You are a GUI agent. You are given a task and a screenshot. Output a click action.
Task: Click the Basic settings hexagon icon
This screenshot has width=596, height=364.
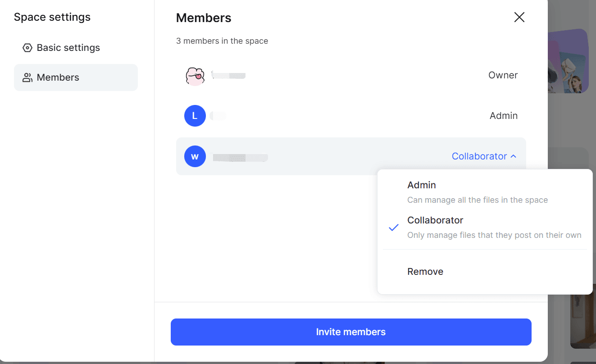point(27,48)
